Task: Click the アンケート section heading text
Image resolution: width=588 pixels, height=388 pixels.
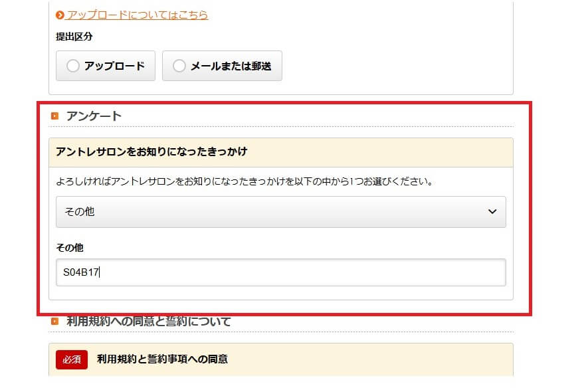Action: click(94, 116)
